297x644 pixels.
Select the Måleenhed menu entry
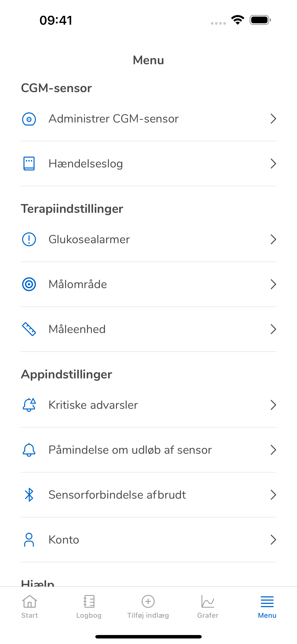(x=148, y=329)
